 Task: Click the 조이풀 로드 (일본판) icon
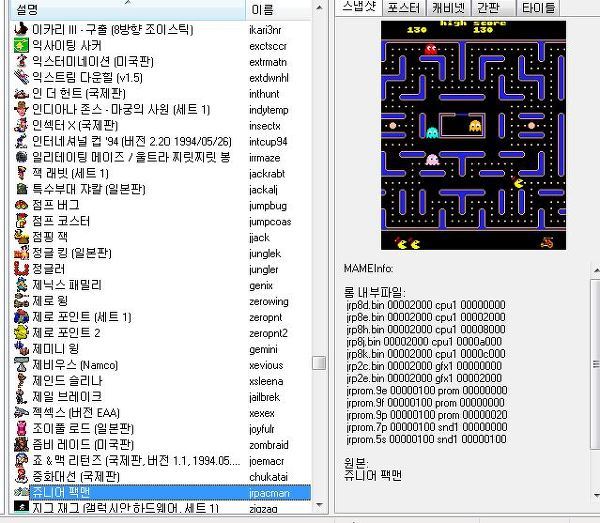(x=21, y=429)
